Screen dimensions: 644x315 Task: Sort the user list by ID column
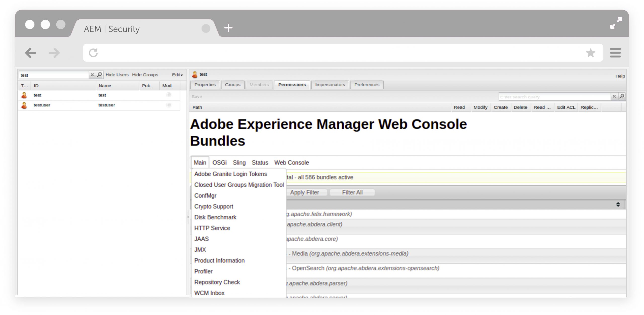(63, 86)
